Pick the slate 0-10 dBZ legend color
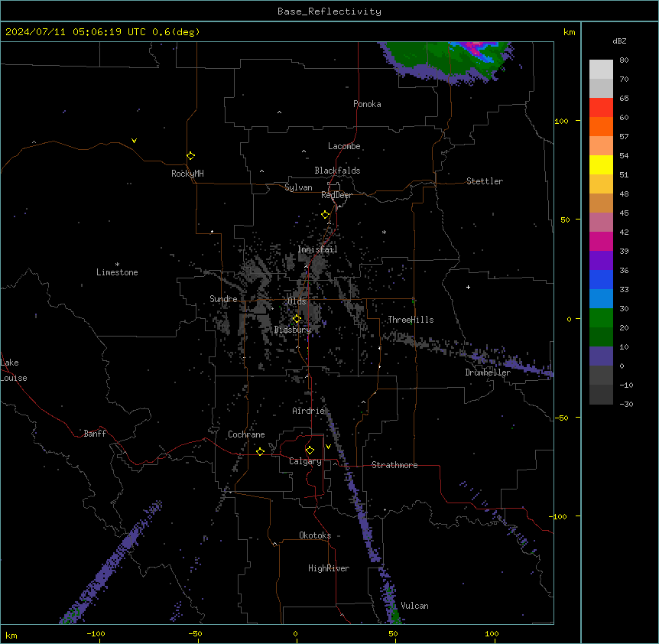This screenshot has height=644, width=659. click(601, 356)
